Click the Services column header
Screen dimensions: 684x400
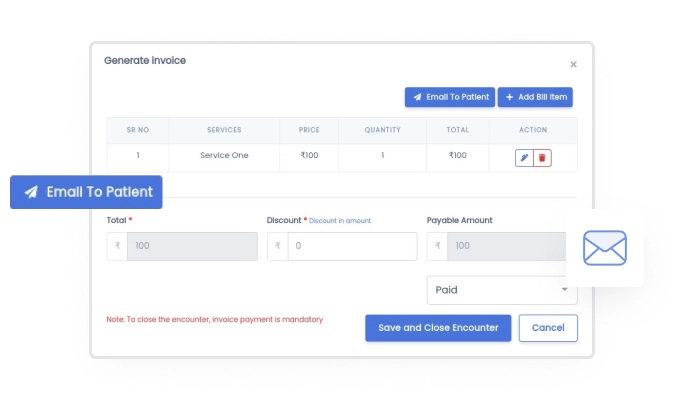click(224, 130)
